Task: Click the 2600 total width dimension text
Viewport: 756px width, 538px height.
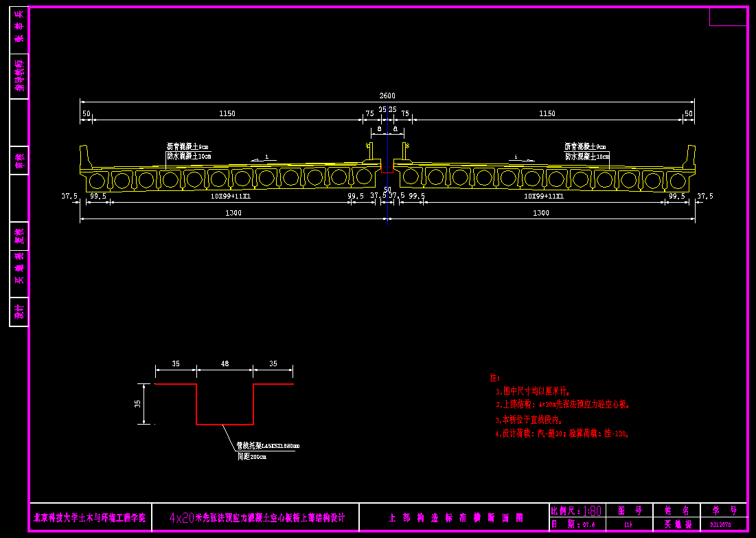Action: pos(387,96)
